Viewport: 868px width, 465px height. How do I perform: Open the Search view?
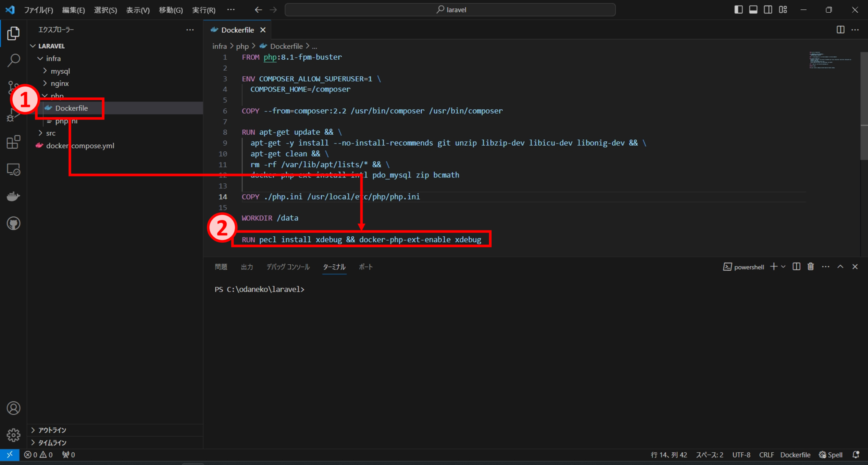point(13,60)
